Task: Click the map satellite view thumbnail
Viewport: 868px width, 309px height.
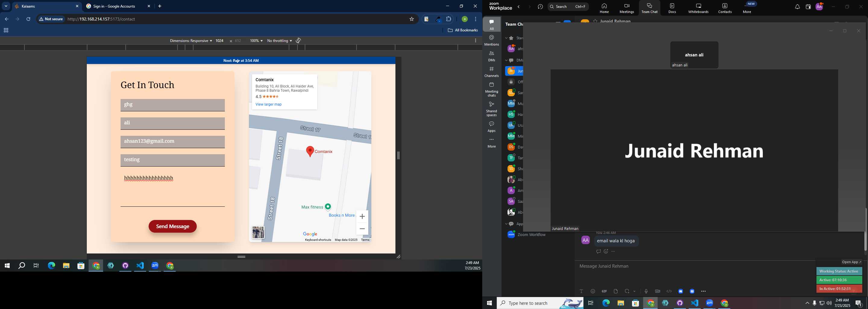Action: click(258, 232)
